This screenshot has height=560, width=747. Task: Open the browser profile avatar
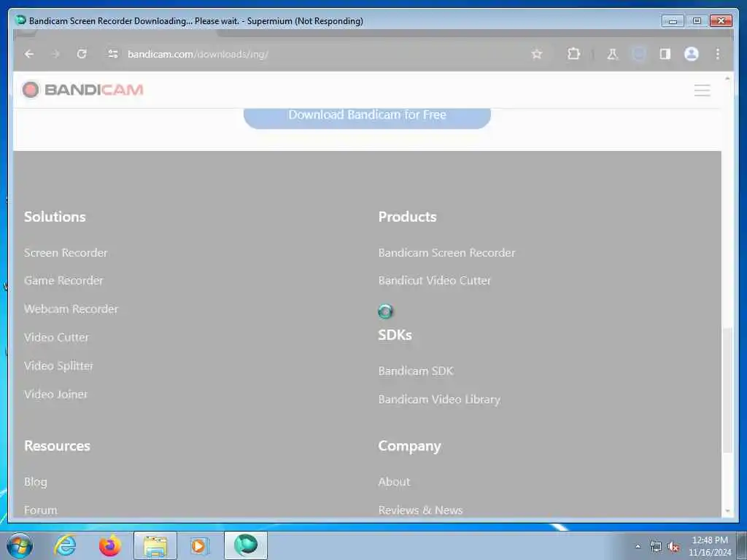point(692,54)
